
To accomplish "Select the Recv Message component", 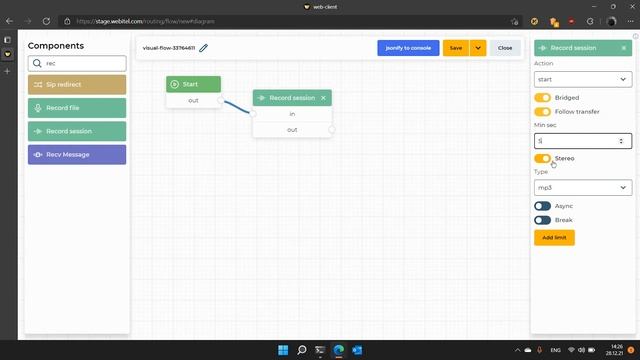I will coord(77,155).
